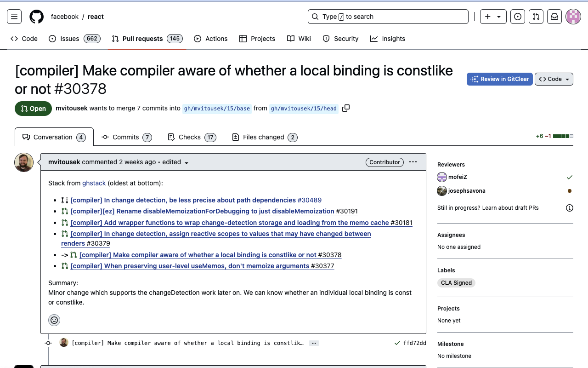Viewport: 588px width, 368px height.
Task: Click the draft PR info icon
Action: 570,208
